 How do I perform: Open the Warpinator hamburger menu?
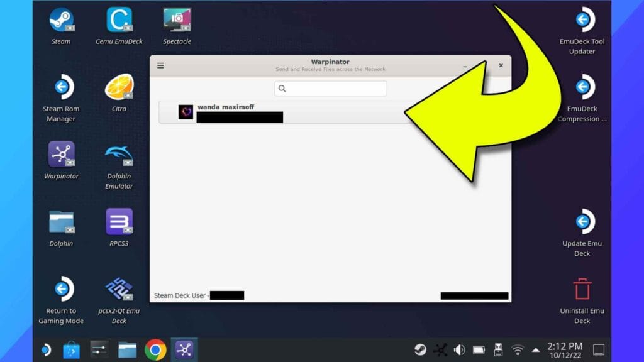coord(160,65)
